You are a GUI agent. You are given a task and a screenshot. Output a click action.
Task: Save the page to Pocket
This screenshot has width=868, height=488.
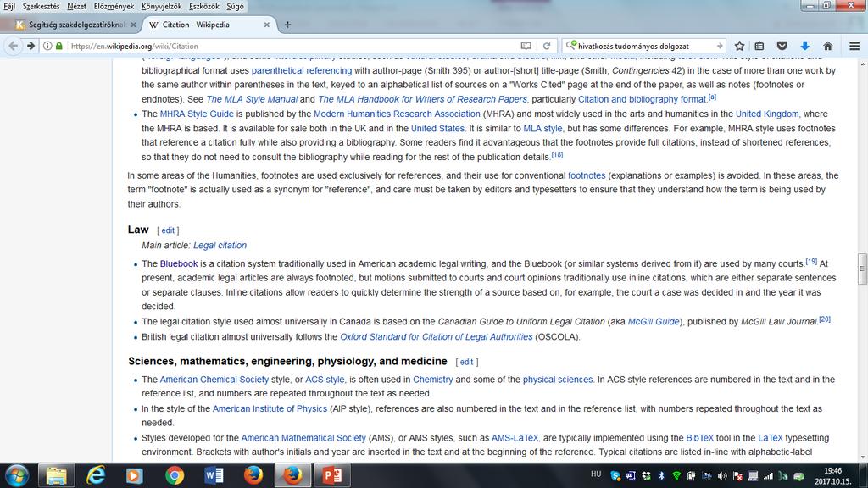(x=782, y=46)
